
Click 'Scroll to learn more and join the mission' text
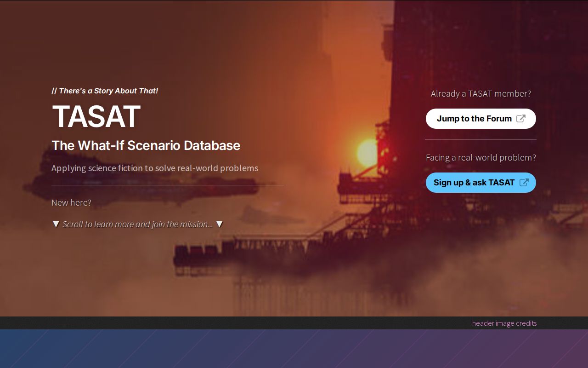point(137,224)
